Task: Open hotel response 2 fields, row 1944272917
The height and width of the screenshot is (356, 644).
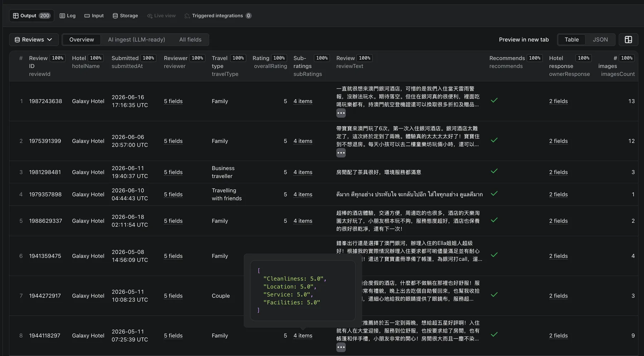Action: (558, 296)
